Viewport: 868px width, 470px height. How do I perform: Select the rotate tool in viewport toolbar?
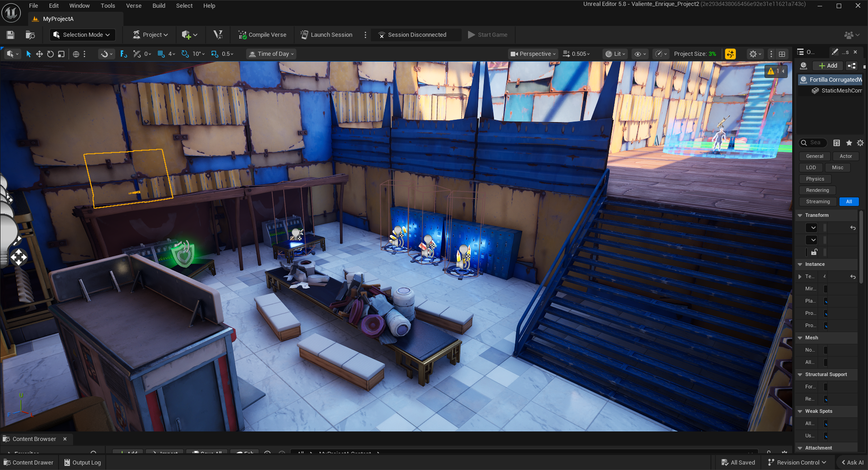pyautogui.click(x=50, y=54)
